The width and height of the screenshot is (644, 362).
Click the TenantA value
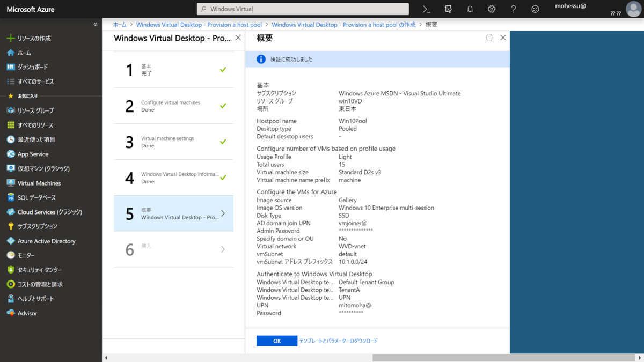click(x=349, y=290)
